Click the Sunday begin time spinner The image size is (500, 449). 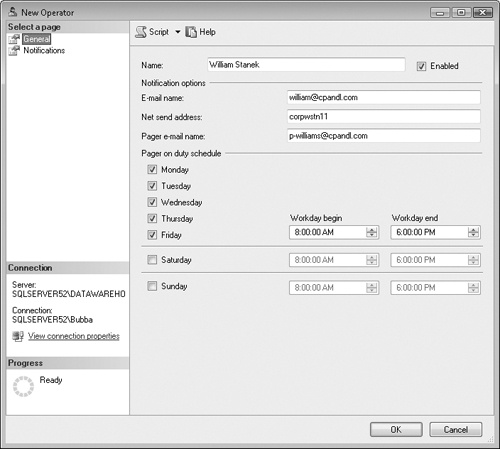[x=371, y=288]
